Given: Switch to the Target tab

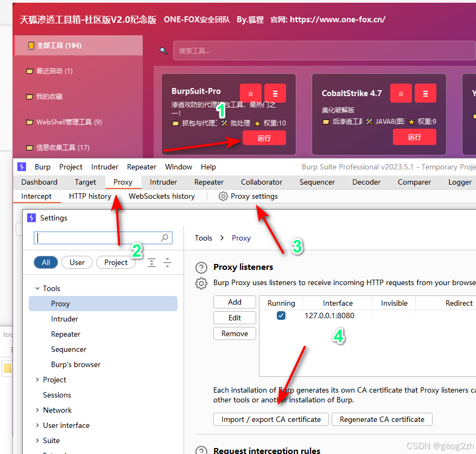Looking at the screenshot, I should click(x=85, y=182).
